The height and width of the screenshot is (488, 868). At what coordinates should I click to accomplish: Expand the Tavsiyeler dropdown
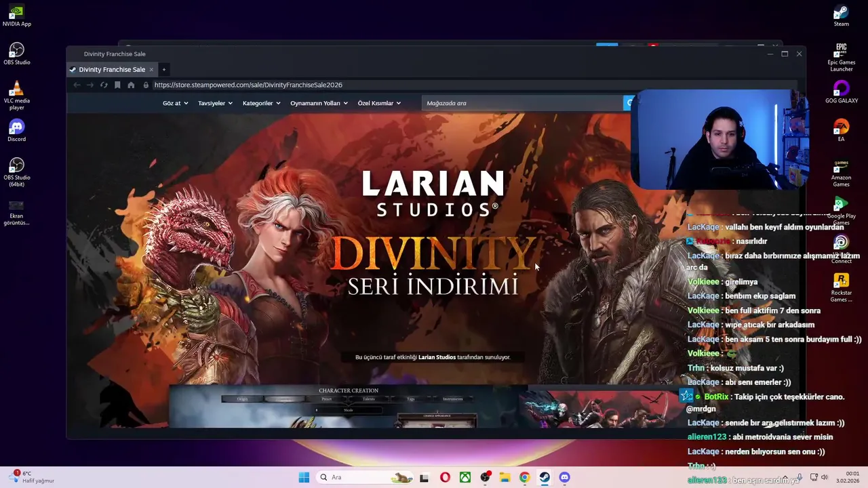click(215, 103)
